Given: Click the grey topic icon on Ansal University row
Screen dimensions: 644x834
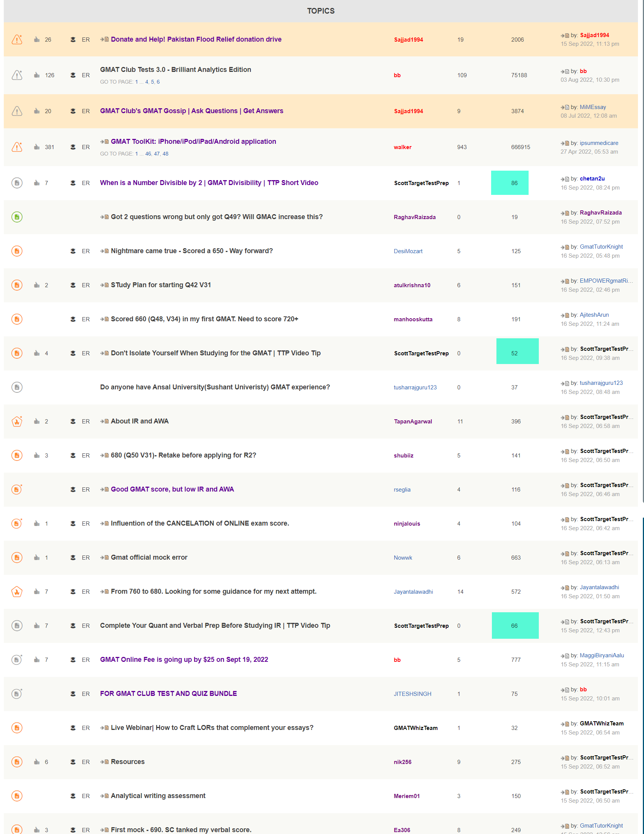Looking at the screenshot, I should click(x=17, y=387).
